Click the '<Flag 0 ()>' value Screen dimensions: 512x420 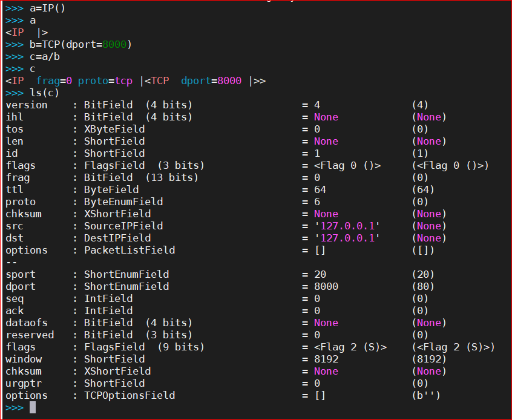click(347, 166)
